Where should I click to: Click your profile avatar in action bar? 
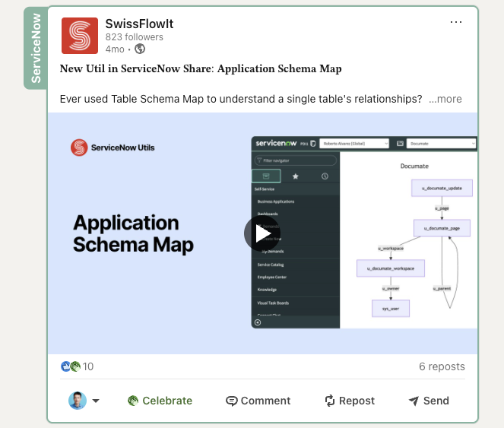(77, 401)
